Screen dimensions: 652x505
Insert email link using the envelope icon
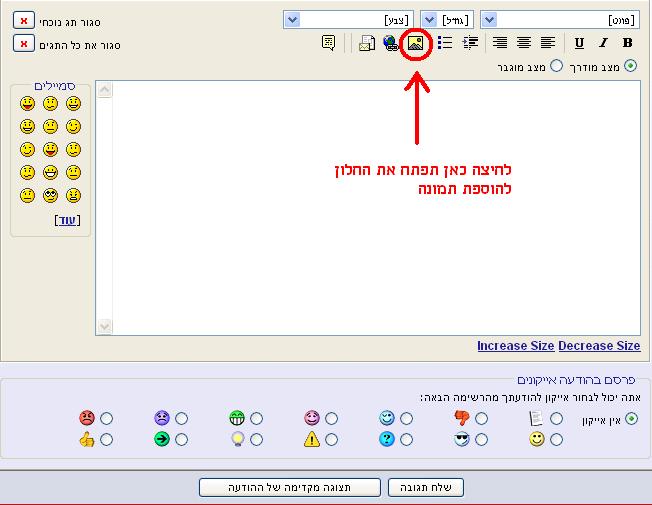coord(367,43)
